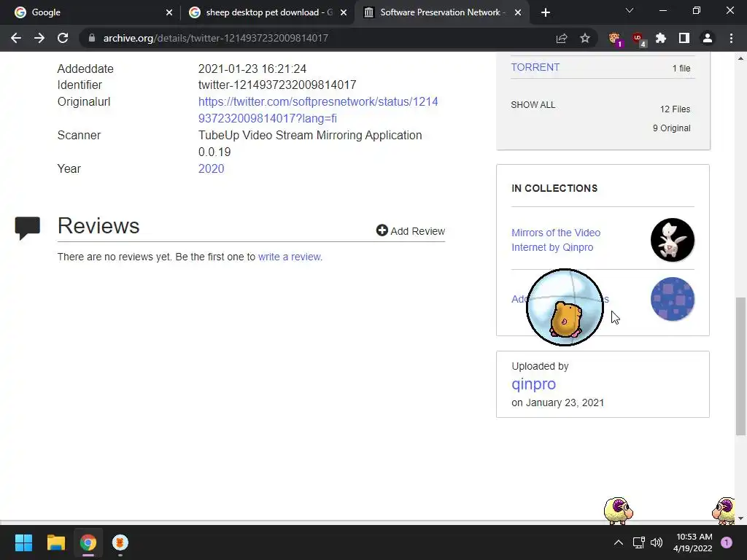This screenshot has height=560, width=747.
Task: Select the TubeUp Video Stream Mirroring Application text
Action: [x=309, y=135]
